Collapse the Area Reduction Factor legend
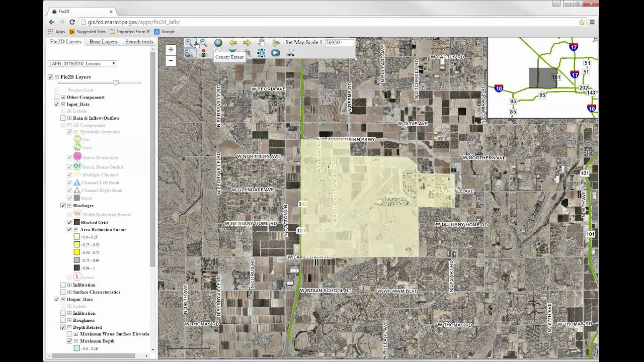644x362 pixels. pos(76,230)
